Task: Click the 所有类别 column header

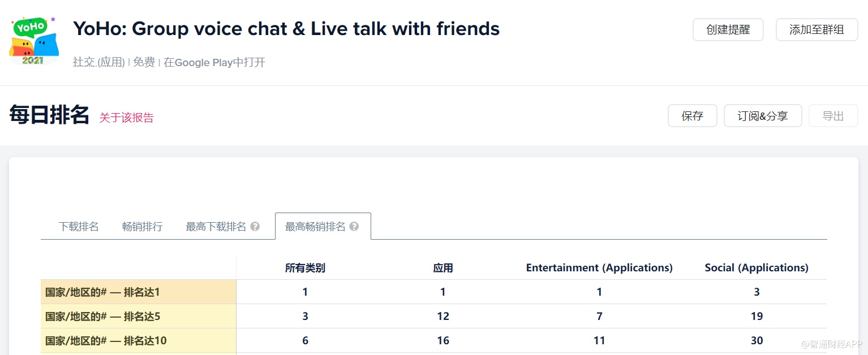Action: [305, 268]
